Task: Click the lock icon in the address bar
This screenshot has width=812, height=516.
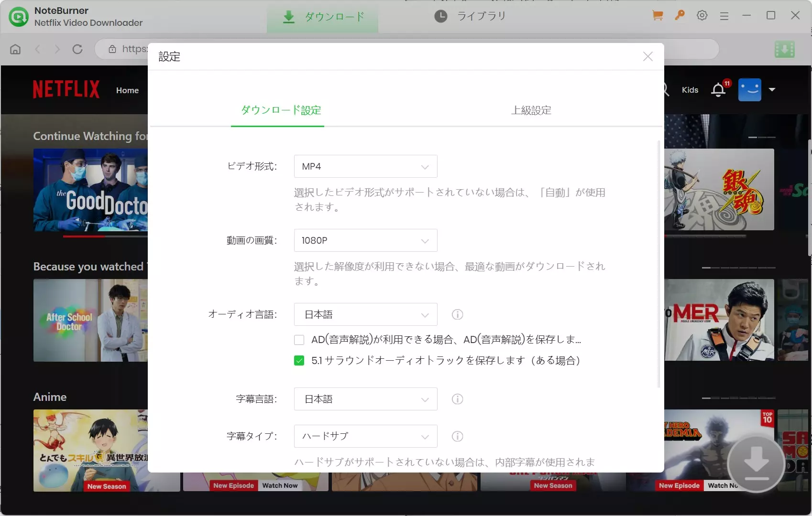Action: coord(112,49)
